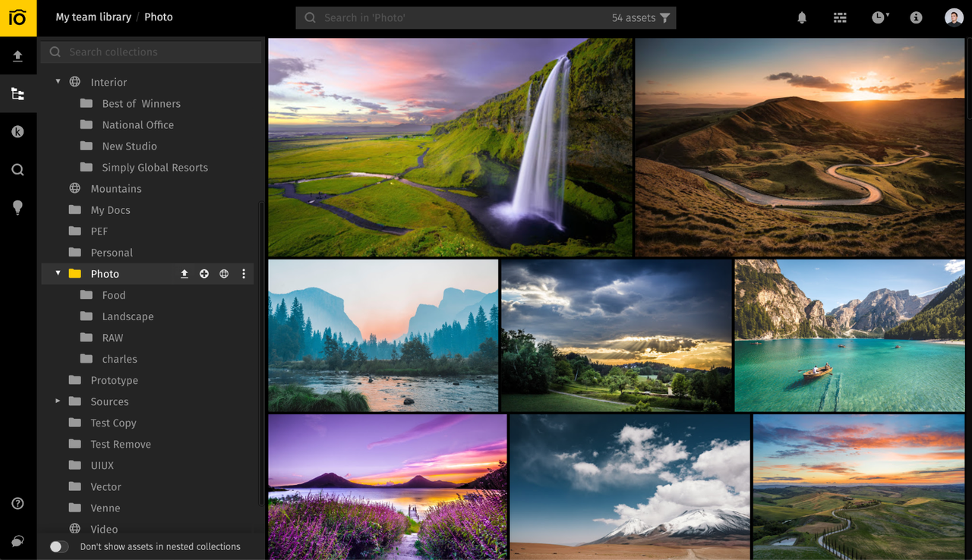The height and width of the screenshot is (560, 972).
Task: Click the lightbulb tips icon in sidebar
Action: pyautogui.click(x=17, y=207)
